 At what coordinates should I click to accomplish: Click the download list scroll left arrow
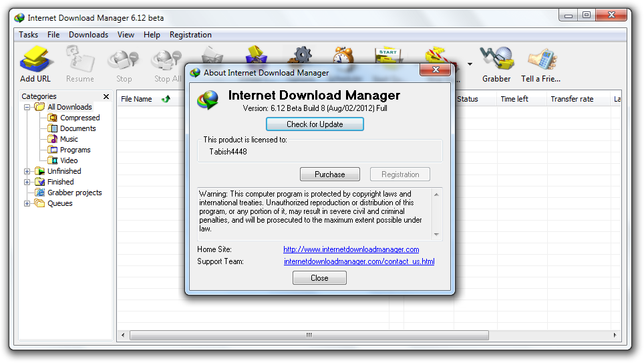pos(123,336)
